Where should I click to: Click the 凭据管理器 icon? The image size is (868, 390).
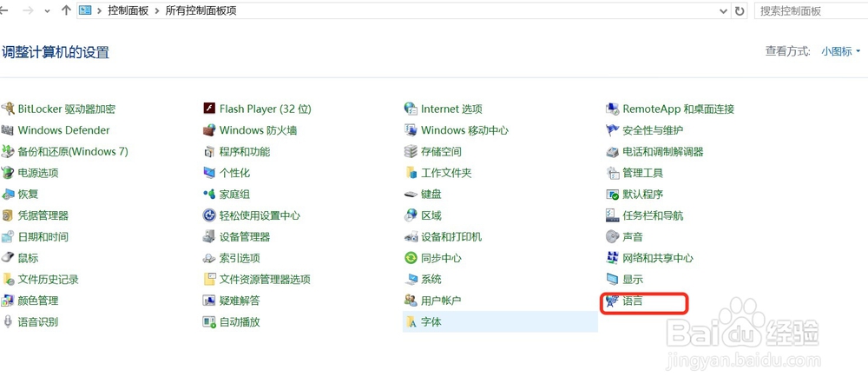[x=7, y=215]
